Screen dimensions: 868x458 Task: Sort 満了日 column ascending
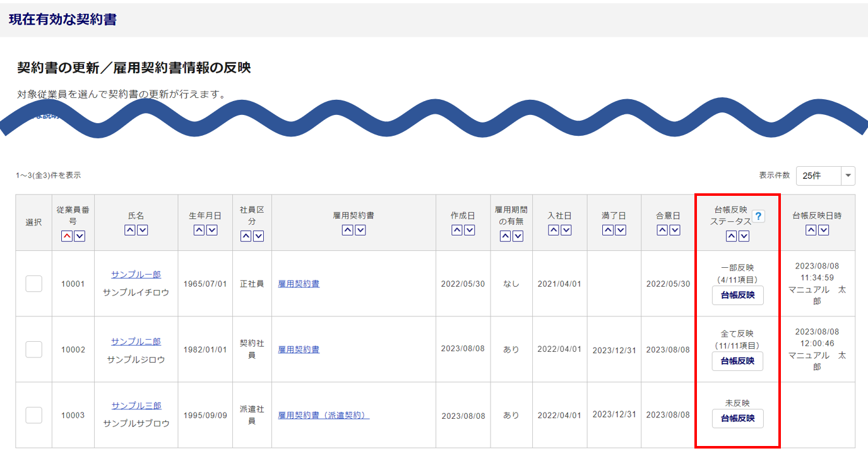pos(607,231)
